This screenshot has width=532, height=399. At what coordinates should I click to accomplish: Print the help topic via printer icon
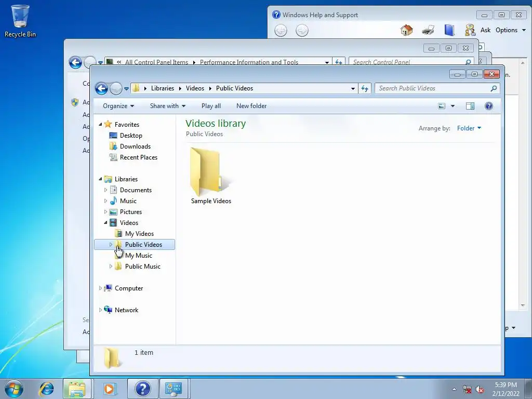point(428,30)
